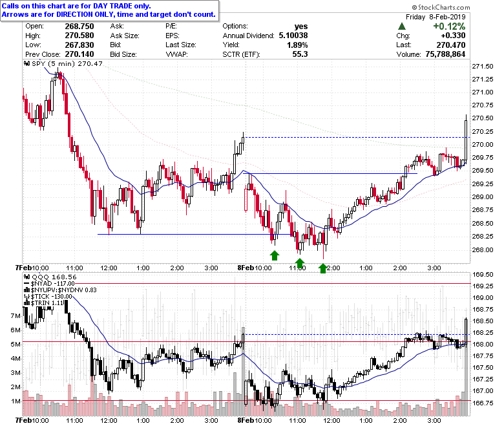Click the $NYUPV:$NYDNV histogram legend icon
The height and width of the screenshot is (426, 504).
[26, 289]
